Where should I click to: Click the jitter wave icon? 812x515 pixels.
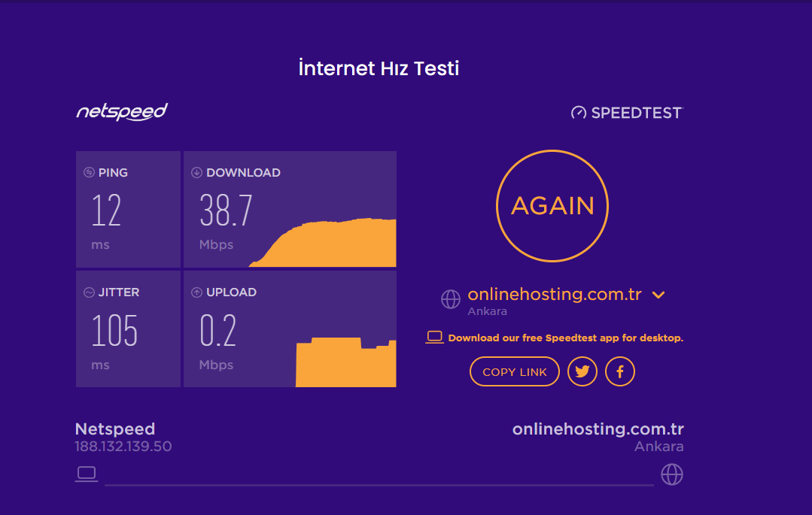point(89,292)
